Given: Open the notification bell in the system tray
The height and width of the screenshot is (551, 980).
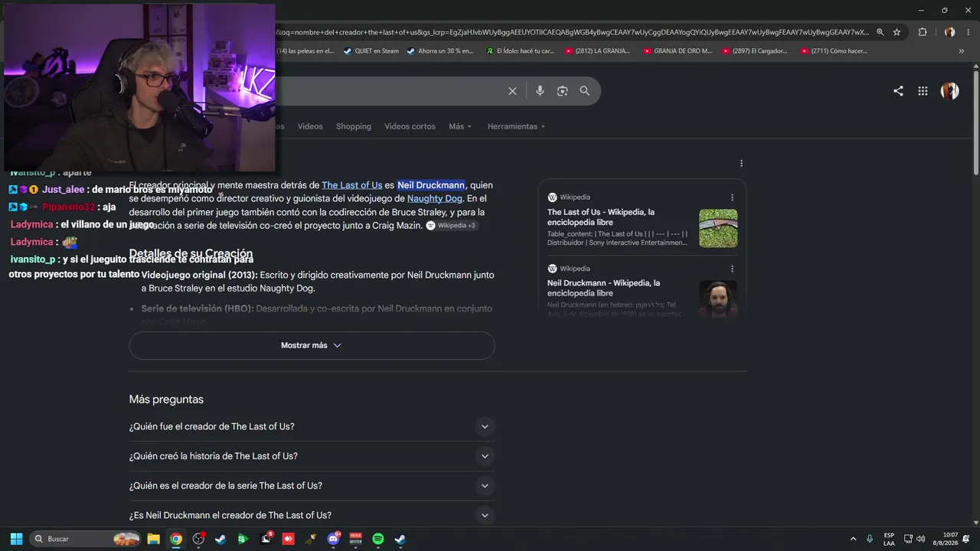Looking at the screenshot, I should tap(966, 539).
